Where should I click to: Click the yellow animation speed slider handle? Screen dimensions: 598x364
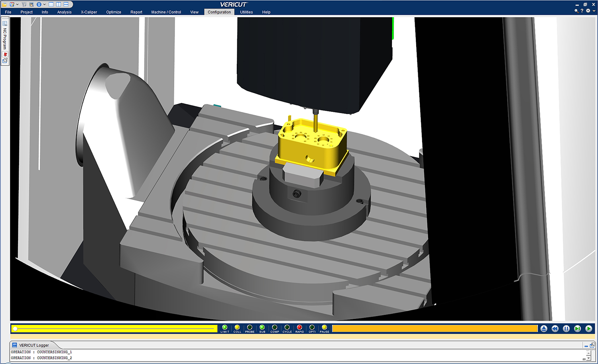[15, 329]
